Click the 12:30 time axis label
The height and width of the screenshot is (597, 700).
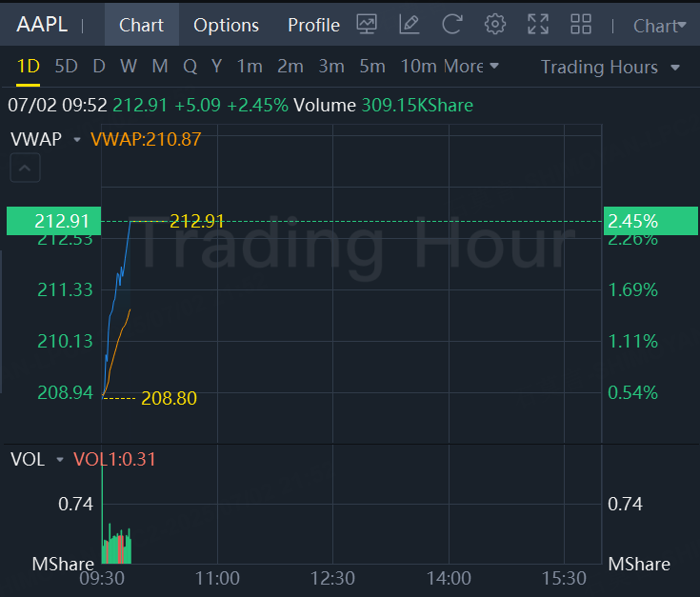(332, 578)
